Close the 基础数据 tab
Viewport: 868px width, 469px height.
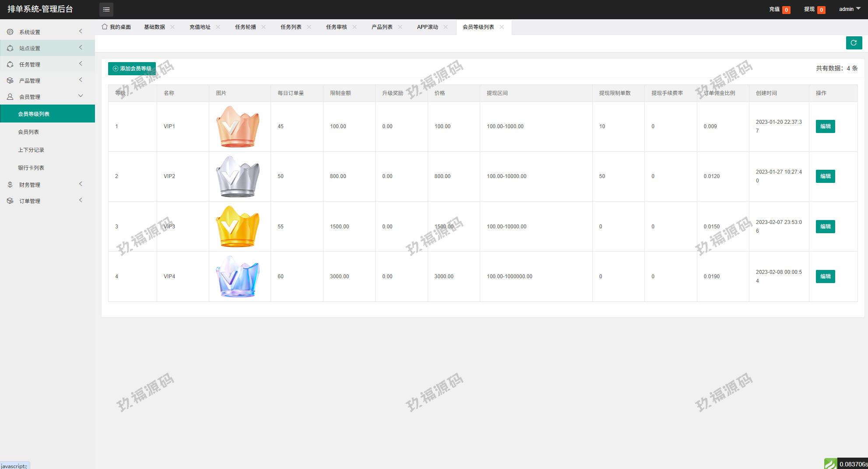click(172, 27)
